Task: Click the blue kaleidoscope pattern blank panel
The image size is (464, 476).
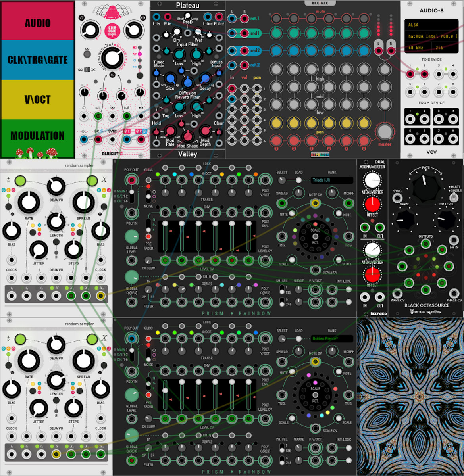Action: [410, 396]
